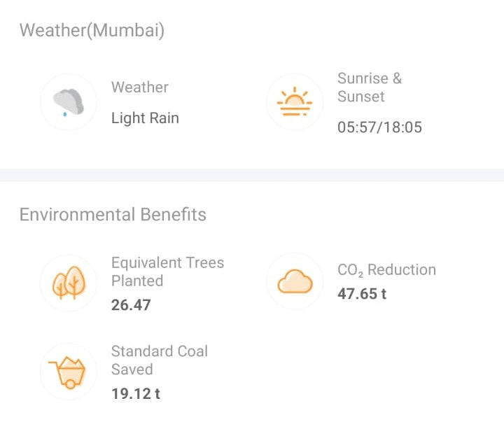Tap the sunrise and sunset sun icon
The width and height of the screenshot is (504, 422).
[x=295, y=101]
